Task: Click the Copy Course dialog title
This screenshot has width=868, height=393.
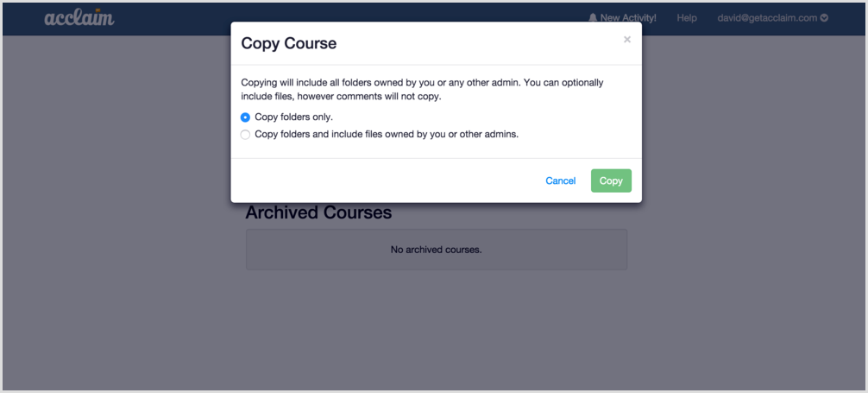Action: 288,43
